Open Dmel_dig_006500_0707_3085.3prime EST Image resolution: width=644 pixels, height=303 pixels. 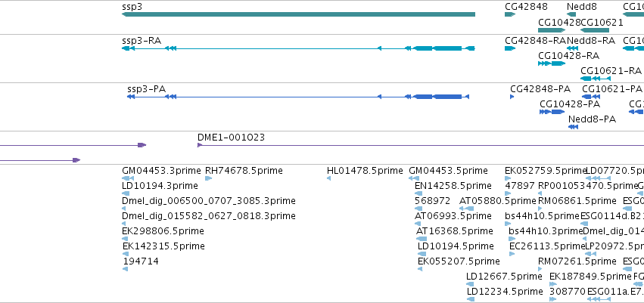tap(209, 201)
